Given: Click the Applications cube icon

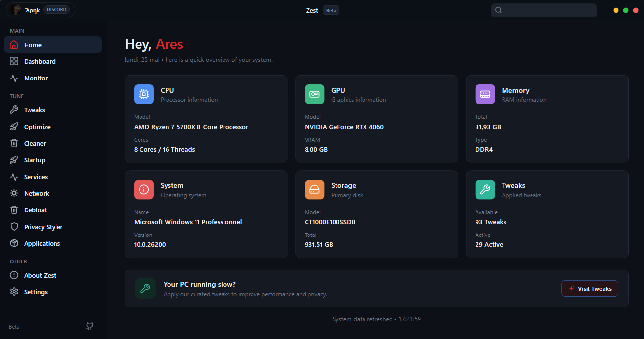Looking at the screenshot, I should tap(14, 243).
